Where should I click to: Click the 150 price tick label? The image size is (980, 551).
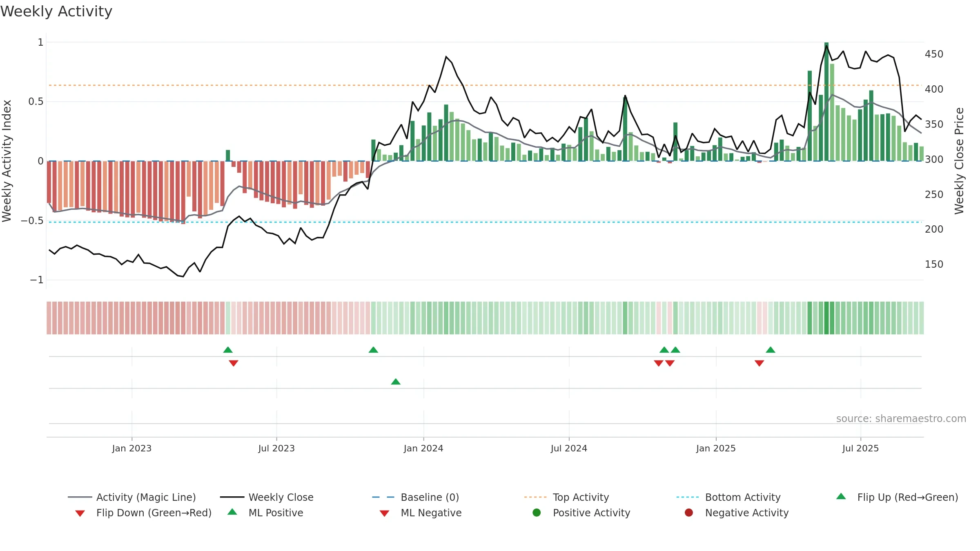click(934, 264)
